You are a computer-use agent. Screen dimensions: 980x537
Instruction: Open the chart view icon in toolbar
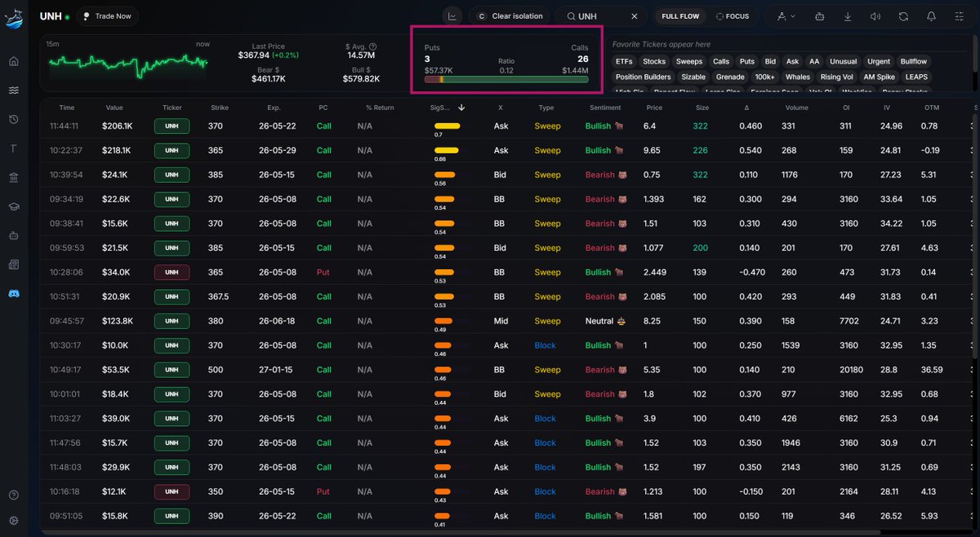pos(452,16)
